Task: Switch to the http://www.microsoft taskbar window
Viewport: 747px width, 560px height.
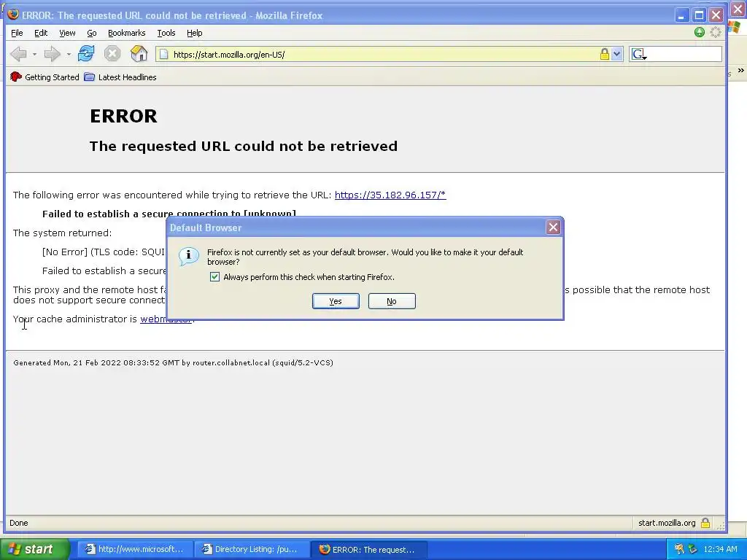Action: [135, 549]
